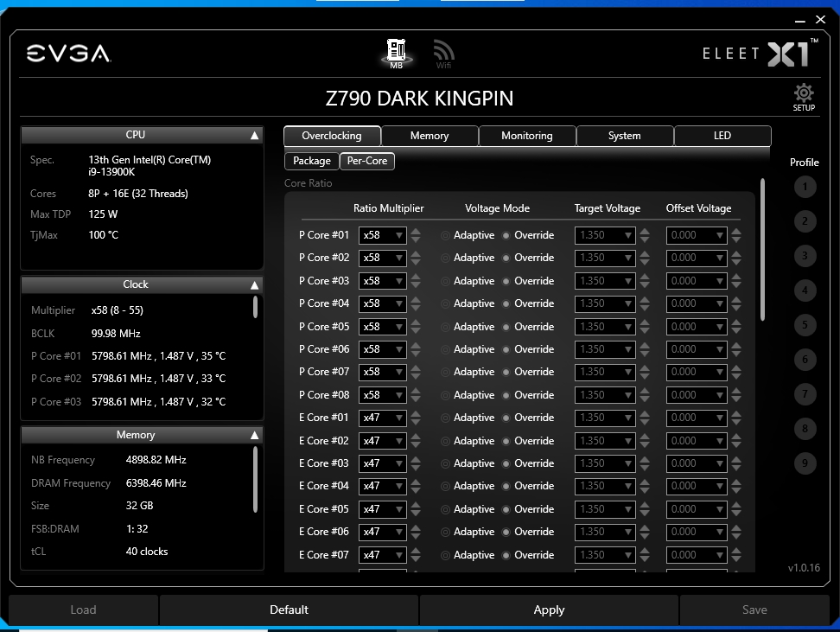Viewport: 840px width, 632px height.
Task: Open the MB motherboard section icon
Action: (x=396, y=54)
